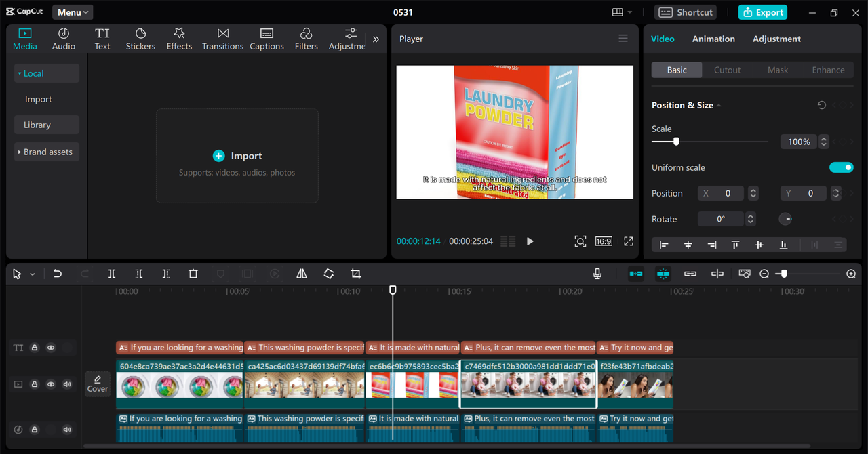The height and width of the screenshot is (454, 868).
Task: Mirror the selected clip horizontally
Action: 302,274
